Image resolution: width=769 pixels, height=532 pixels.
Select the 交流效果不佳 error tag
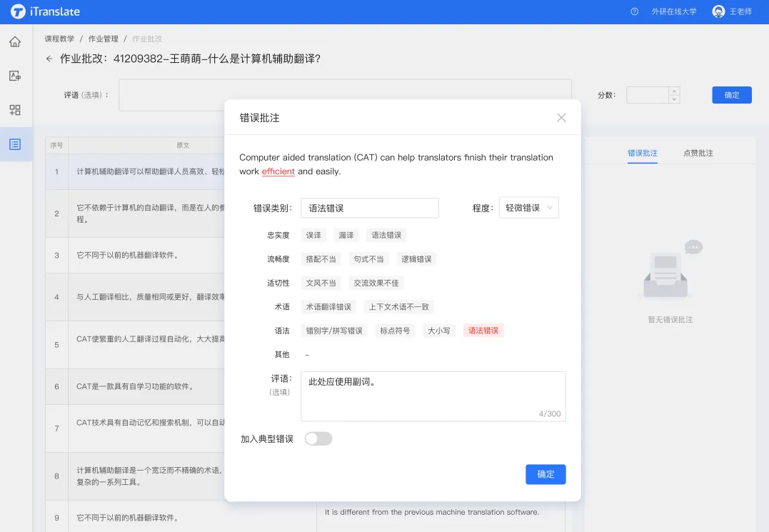click(376, 283)
